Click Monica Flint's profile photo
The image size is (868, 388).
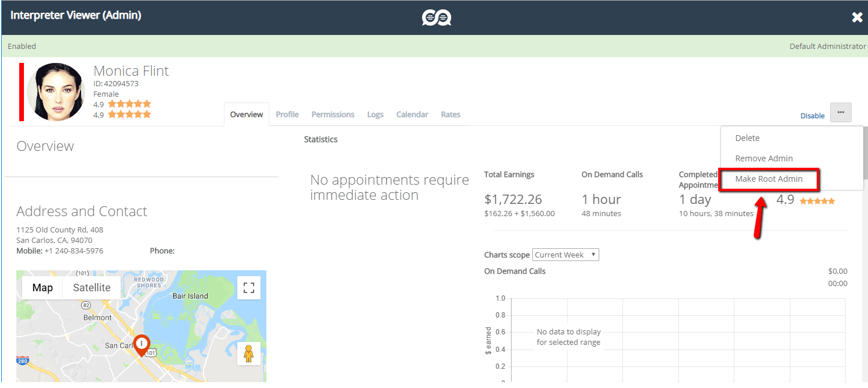pyautogui.click(x=56, y=92)
